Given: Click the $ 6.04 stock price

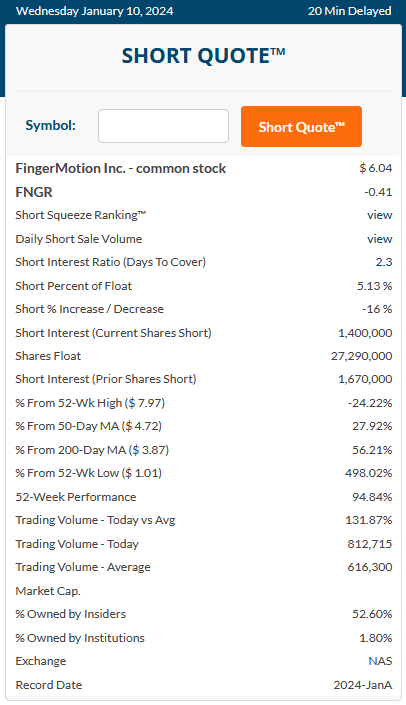Looking at the screenshot, I should tap(376, 168).
